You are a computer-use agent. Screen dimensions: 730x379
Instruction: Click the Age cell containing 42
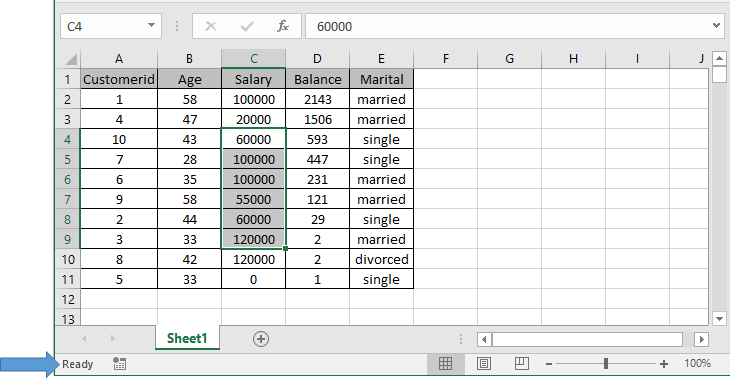click(x=189, y=259)
